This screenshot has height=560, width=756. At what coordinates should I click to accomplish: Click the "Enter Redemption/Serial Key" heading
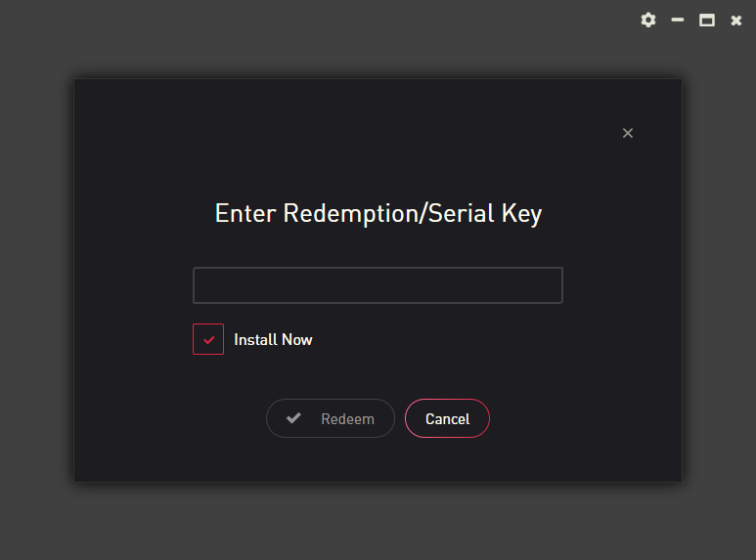point(378,213)
